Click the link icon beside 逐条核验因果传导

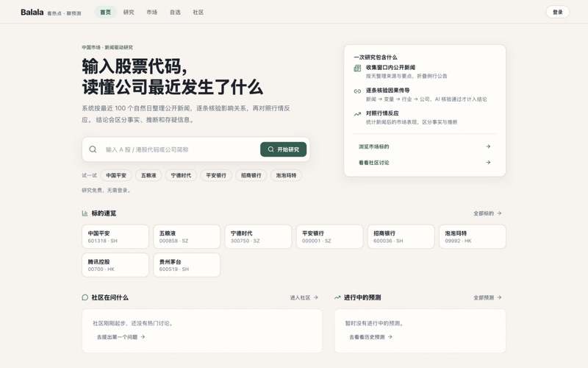click(x=357, y=91)
